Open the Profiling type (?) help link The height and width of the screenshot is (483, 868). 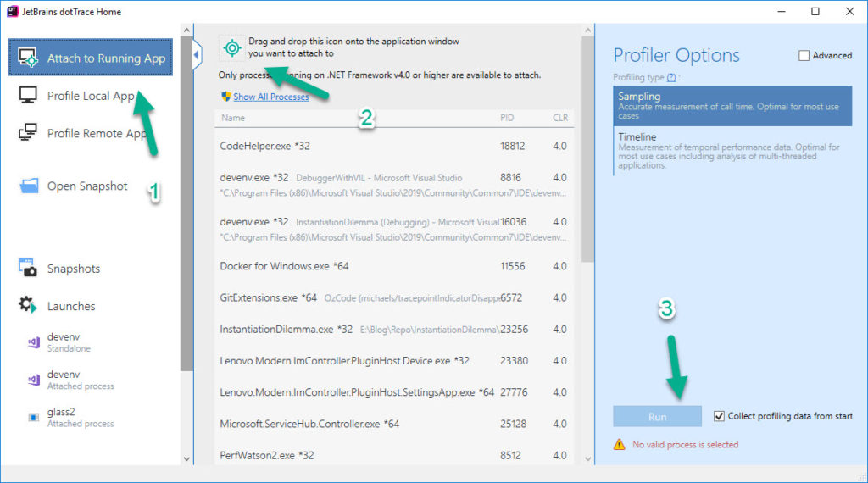[x=671, y=77]
